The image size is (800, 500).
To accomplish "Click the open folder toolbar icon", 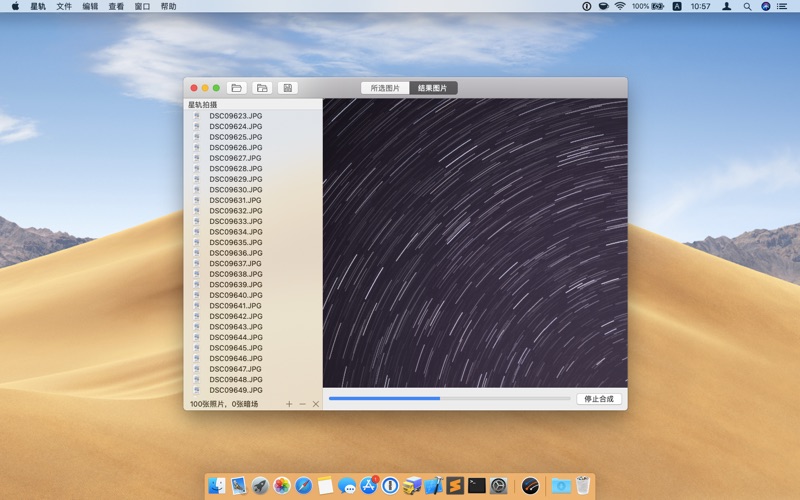I will [x=262, y=88].
